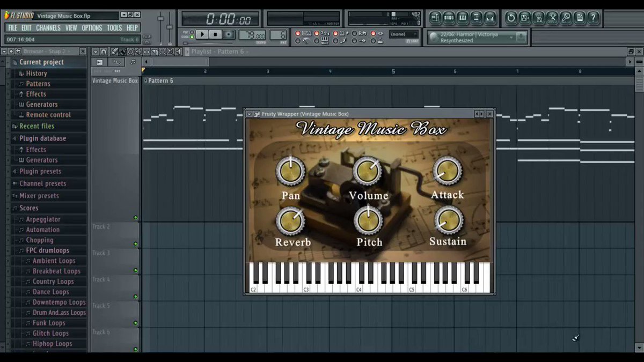Click the save-as new version icon
644x362 pixels.
pyautogui.click(x=525, y=18)
